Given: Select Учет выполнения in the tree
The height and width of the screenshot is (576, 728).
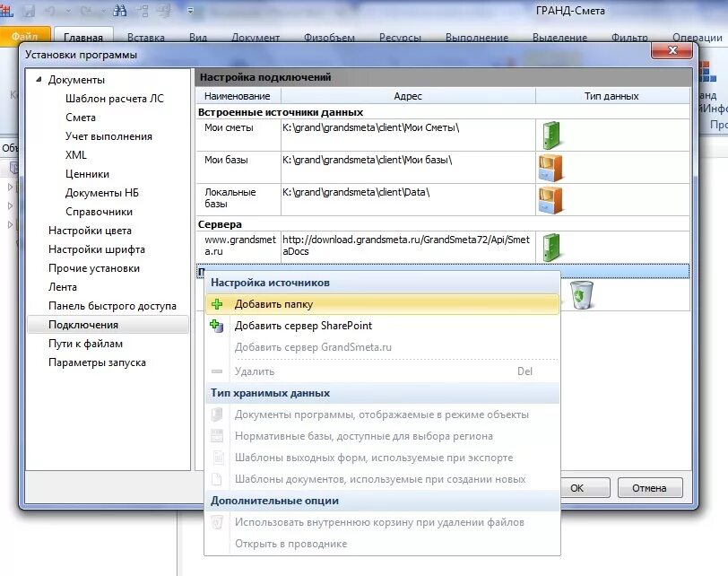Looking at the screenshot, I should click(x=108, y=136).
